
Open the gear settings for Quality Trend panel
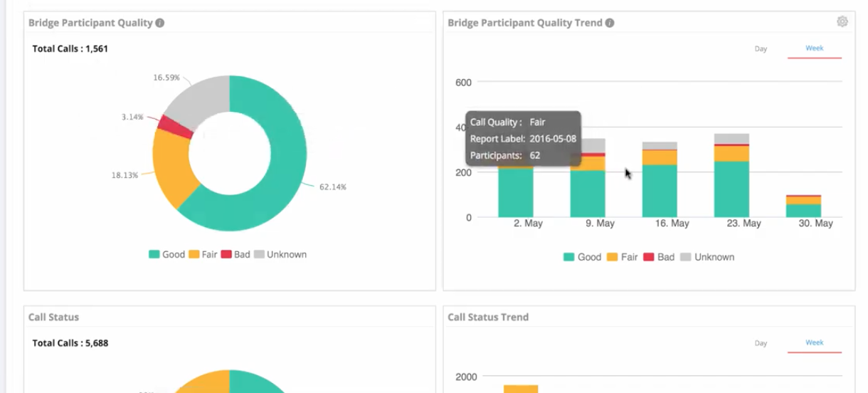(842, 22)
